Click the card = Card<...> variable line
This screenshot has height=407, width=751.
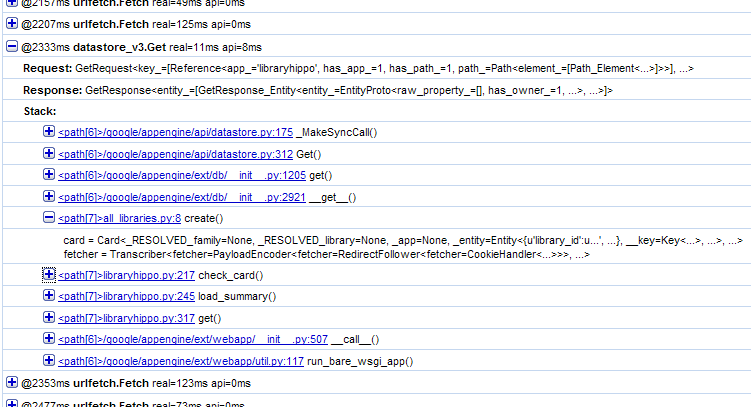[x=403, y=240]
